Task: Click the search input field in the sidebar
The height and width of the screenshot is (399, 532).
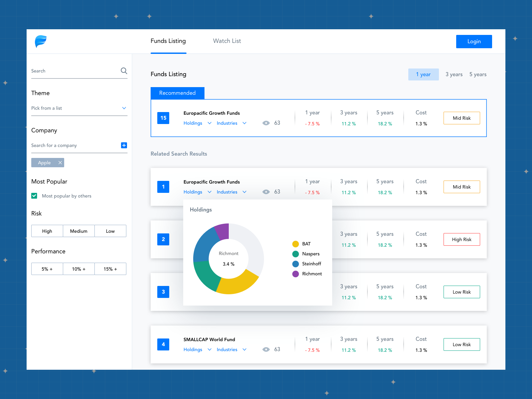Action: 66,71
